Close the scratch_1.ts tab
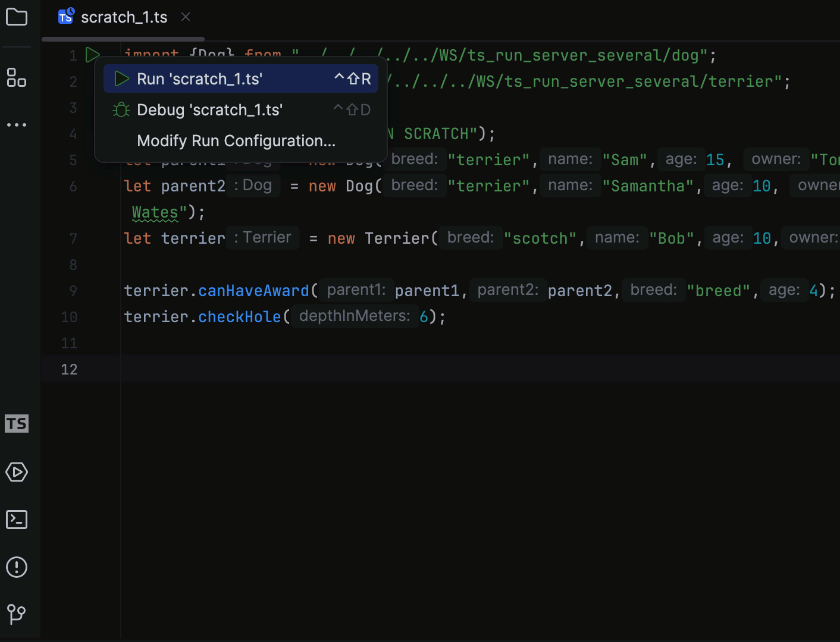 [x=185, y=17]
